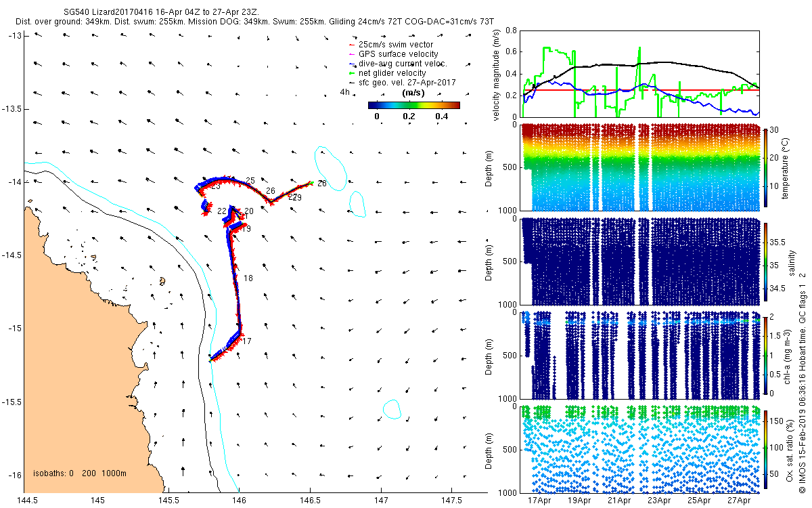Click the velocity magnitude time-series plot
The height and width of the screenshot is (508, 812).
[x=639, y=74]
